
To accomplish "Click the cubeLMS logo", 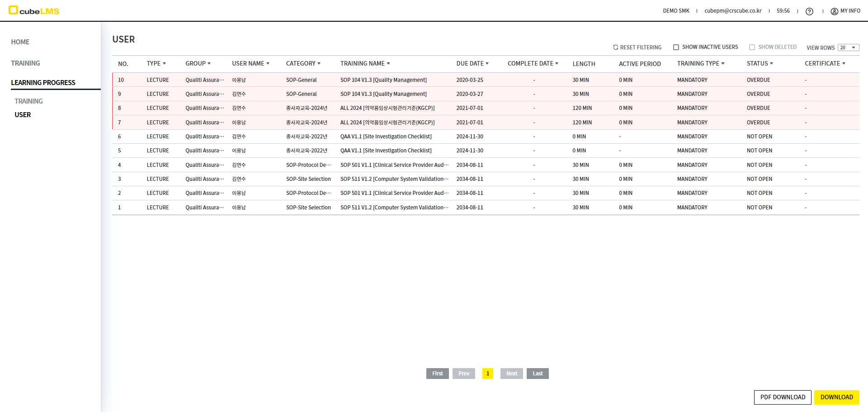I will [34, 11].
